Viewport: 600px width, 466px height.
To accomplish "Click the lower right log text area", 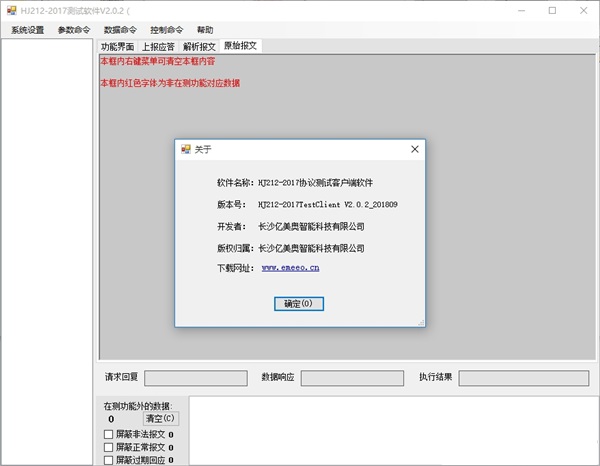I will pos(394,431).
